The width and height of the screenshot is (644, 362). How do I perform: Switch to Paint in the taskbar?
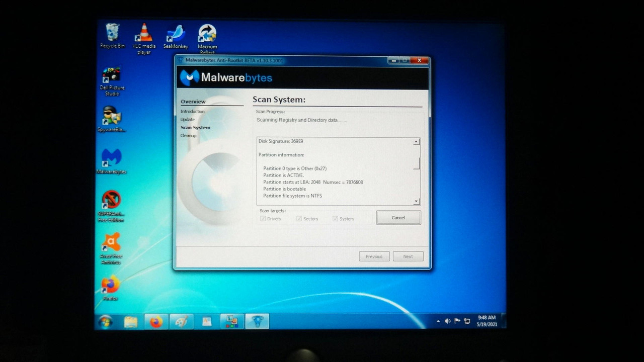click(x=182, y=322)
